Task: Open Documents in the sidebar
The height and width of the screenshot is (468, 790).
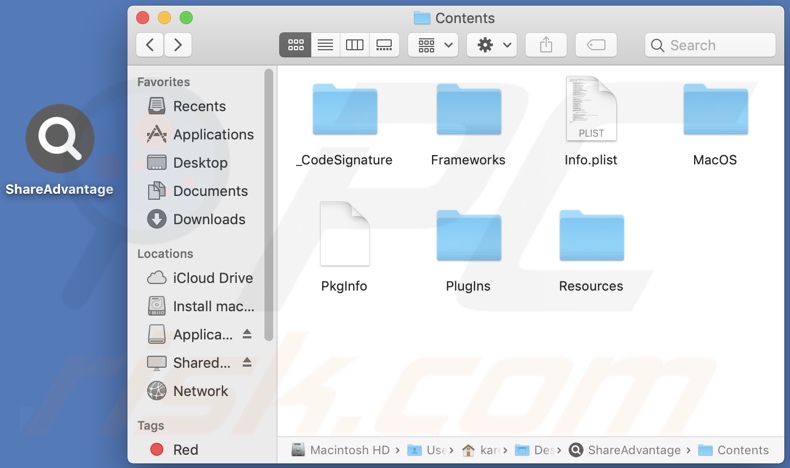Action: coord(200,191)
